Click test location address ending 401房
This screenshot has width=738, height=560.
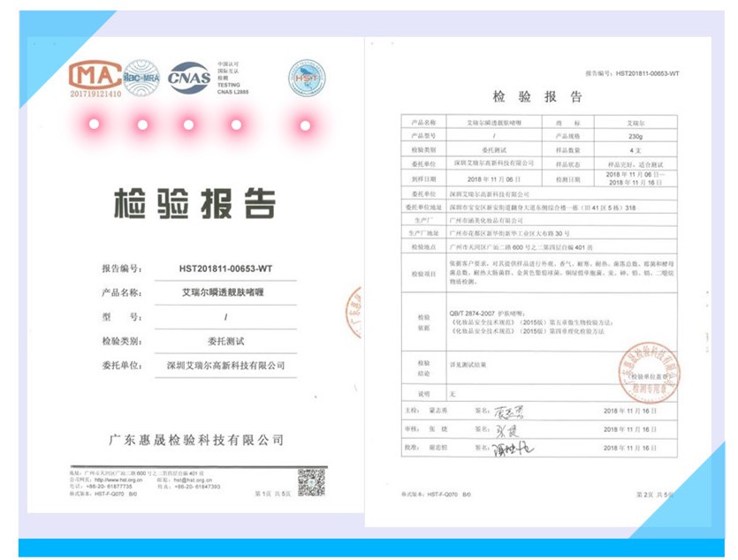pyautogui.click(x=521, y=247)
